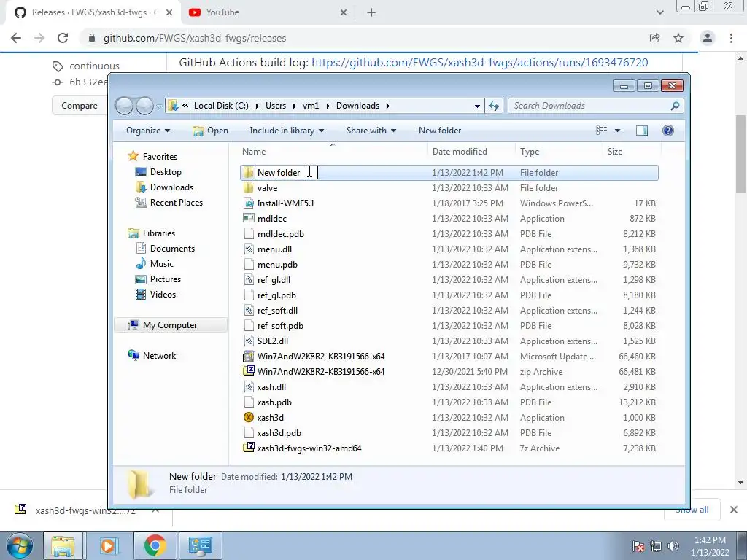Toggle the Explorer preview pane icon

pos(642,131)
